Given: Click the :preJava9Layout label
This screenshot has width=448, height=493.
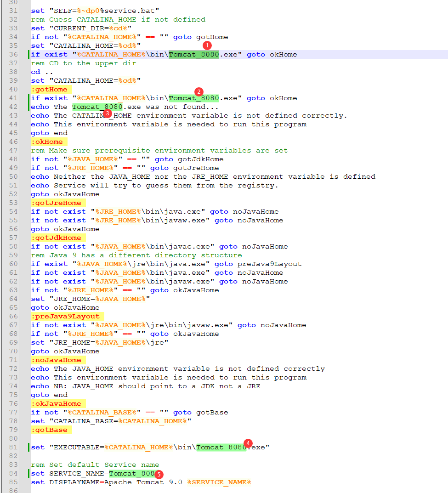Looking at the screenshot, I should point(65,316).
